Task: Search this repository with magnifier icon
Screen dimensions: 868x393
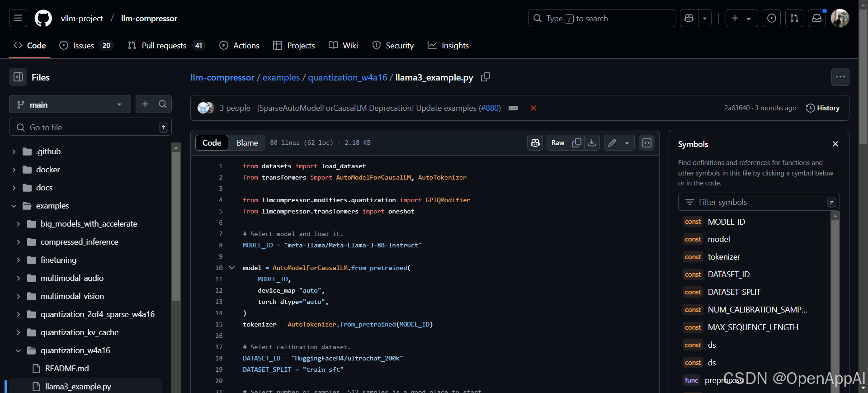Action: 163,104
